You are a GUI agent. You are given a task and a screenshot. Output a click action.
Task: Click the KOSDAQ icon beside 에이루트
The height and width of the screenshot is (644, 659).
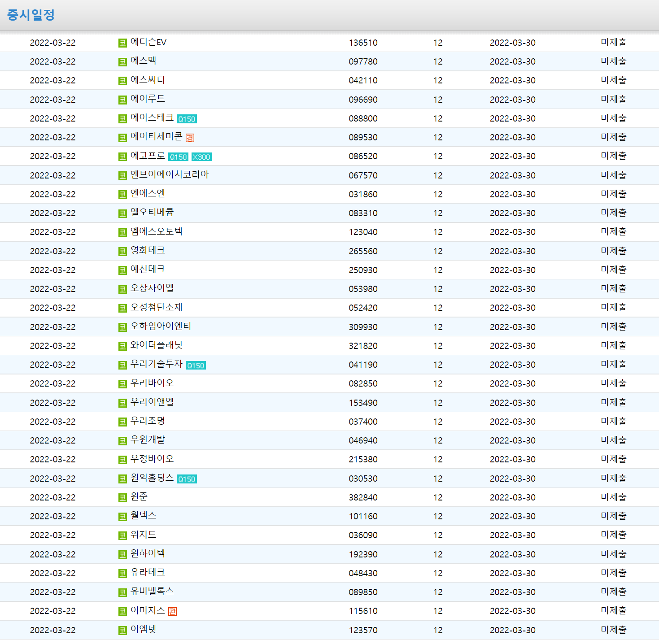(x=122, y=100)
